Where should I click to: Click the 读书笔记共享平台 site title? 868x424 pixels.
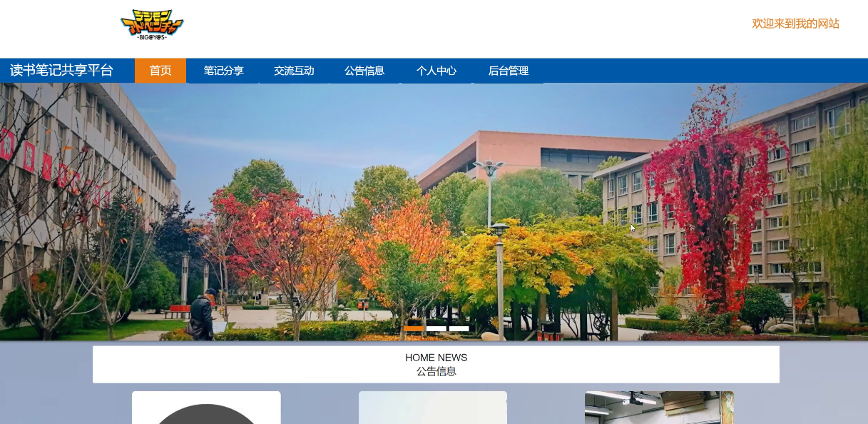tap(61, 70)
